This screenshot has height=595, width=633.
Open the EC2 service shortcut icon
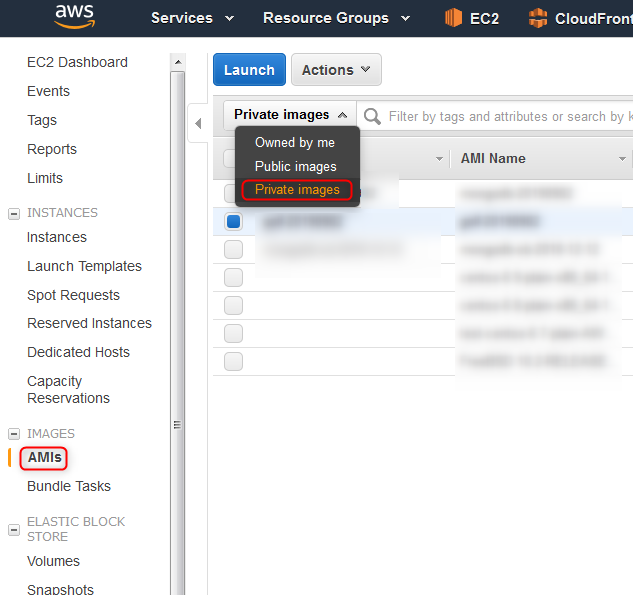point(453,18)
